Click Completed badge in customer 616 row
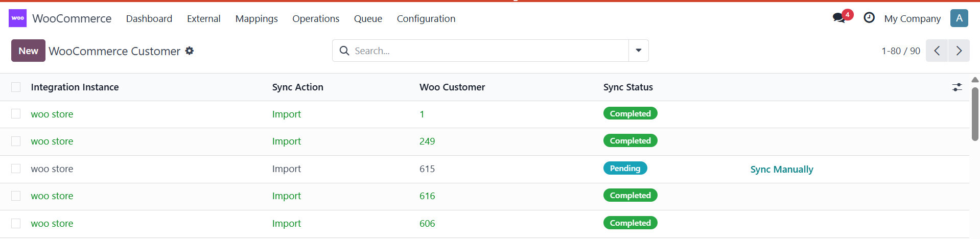Image resolution: width=980 pixels, height=239 pixels. coord(631,195)
